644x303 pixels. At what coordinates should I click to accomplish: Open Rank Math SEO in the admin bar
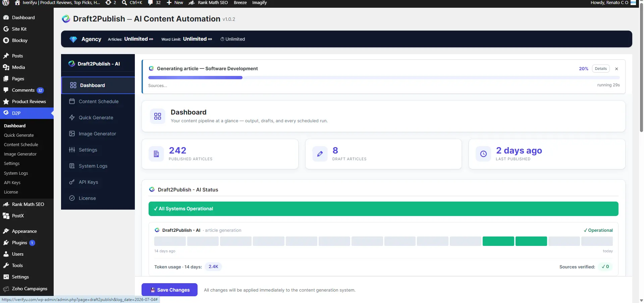pos(208,3)
